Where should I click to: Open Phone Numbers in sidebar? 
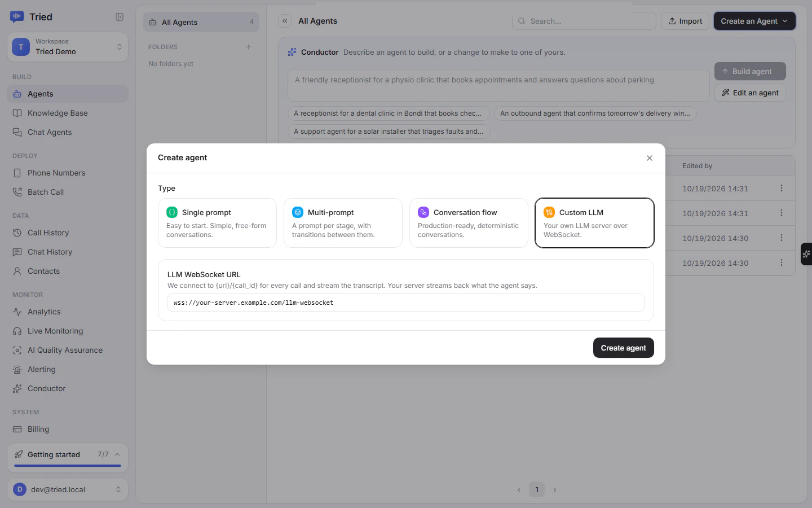[x=68, y=173]
